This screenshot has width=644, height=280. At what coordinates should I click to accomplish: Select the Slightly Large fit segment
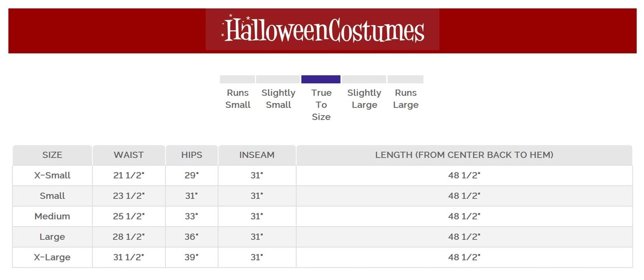click(x=364, y=79)
